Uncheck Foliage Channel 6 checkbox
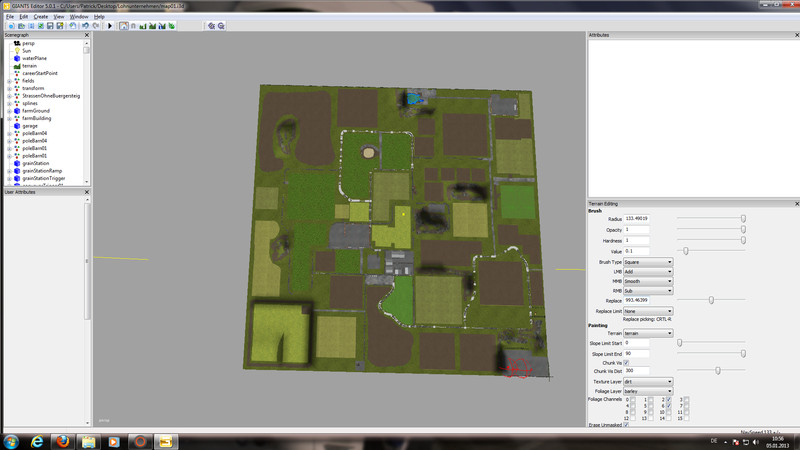Image resolution: width=800 pixels, height=450 pixels. pyautogui.click(x=669, y=406)
